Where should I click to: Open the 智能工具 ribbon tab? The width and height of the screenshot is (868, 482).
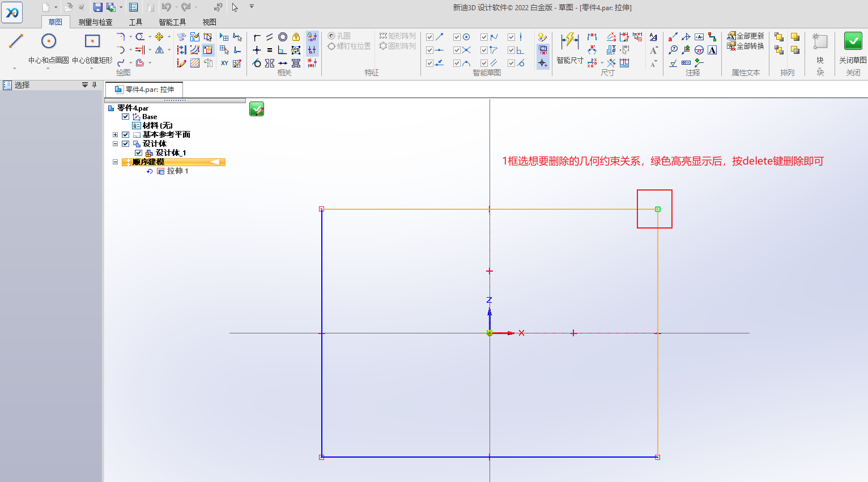click(x=172, y=22)
